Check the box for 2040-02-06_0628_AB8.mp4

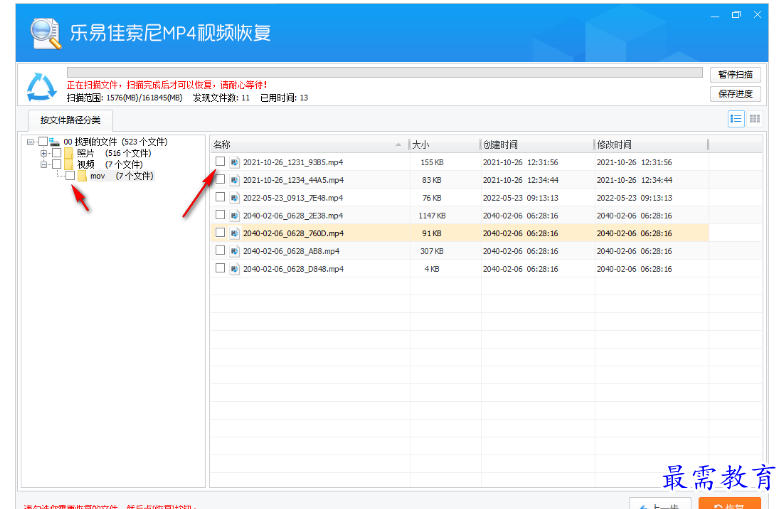[220, 250]
